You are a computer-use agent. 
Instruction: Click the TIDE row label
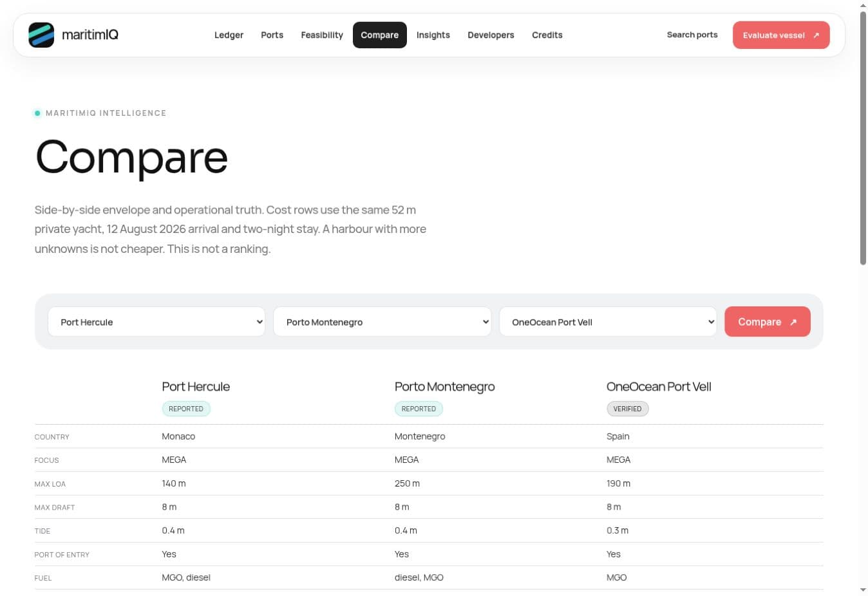[x=42, y=531]
